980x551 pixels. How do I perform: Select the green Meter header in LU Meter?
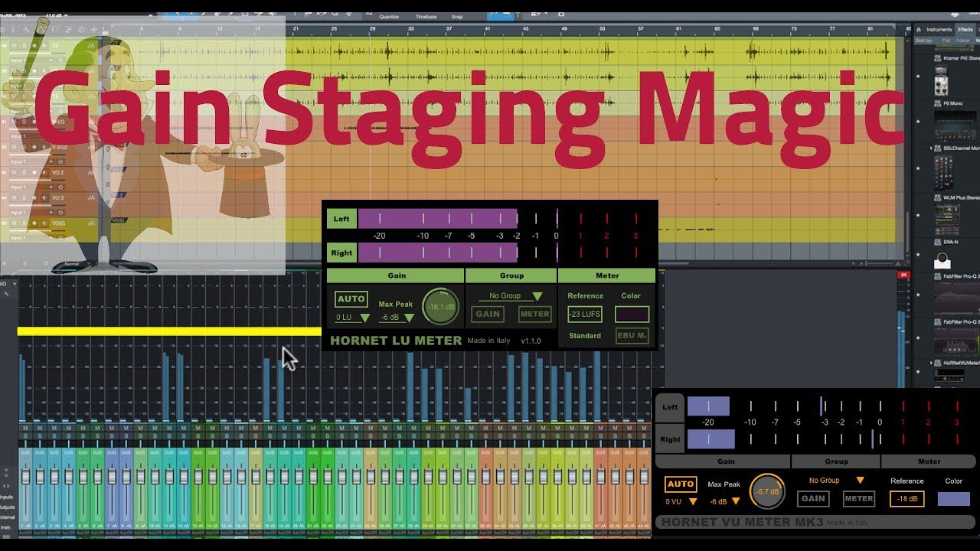607,275
